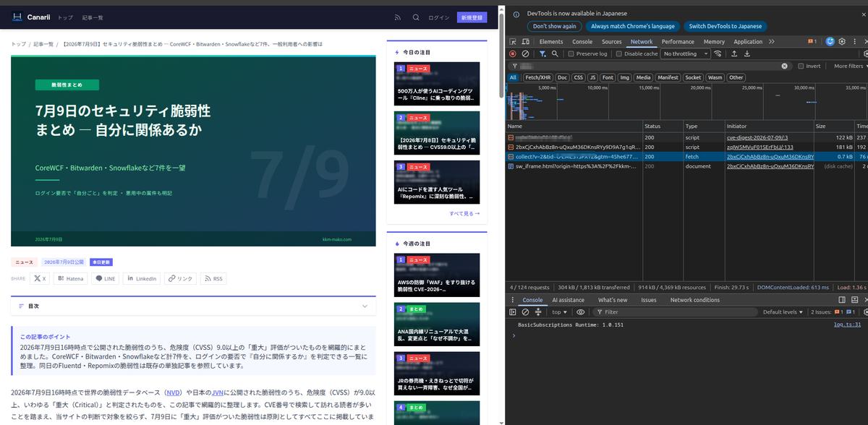Open network conditions wifi icon

(717, 53)
